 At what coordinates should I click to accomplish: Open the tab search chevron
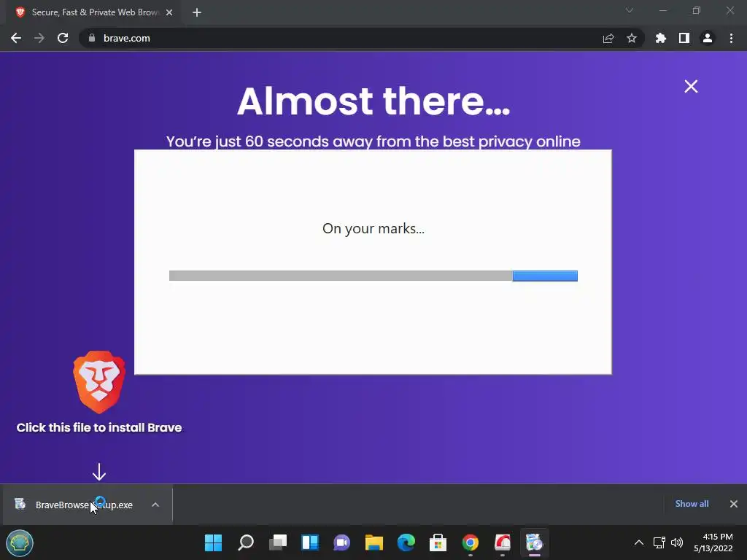coord(630,10)
